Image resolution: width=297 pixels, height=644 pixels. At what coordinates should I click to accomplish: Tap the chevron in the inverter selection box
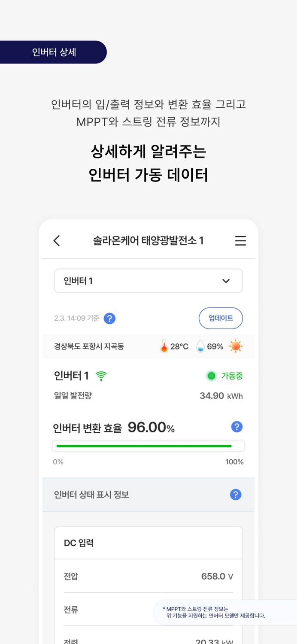pyautogui.click(x=225, y=280)
